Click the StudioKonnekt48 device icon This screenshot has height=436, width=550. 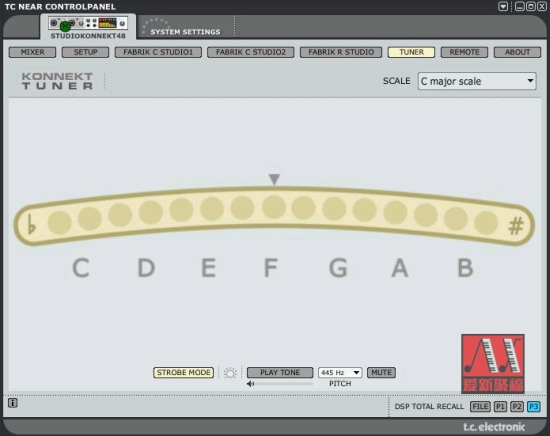coord(88,24)
